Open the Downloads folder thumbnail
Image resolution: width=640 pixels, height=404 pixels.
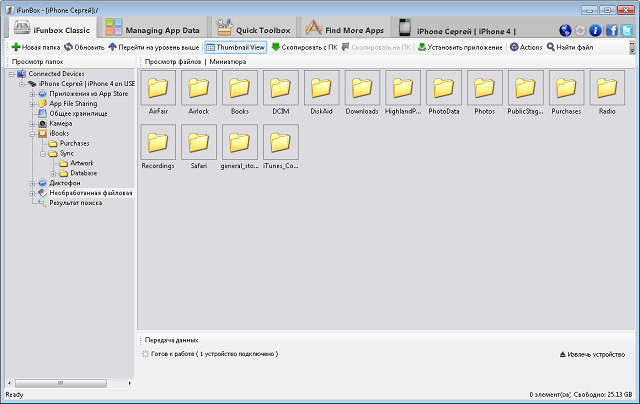[x=362, y=93]
